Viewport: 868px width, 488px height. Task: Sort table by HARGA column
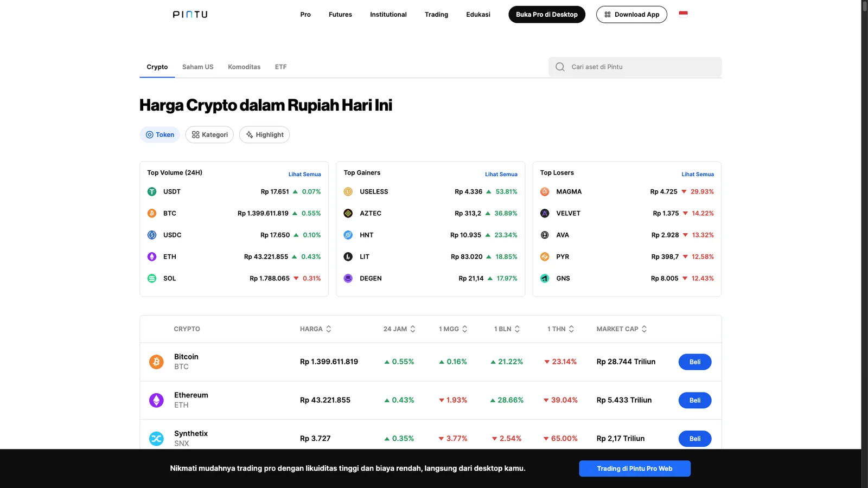tap(316, 329)
